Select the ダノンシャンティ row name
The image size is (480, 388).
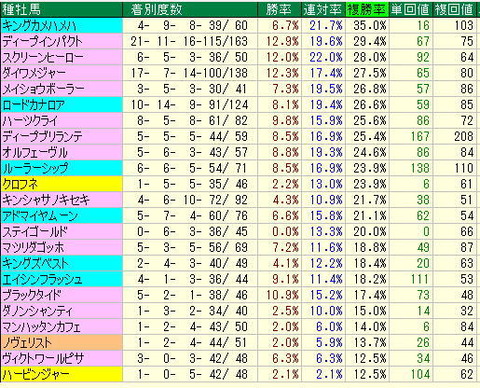37,311
